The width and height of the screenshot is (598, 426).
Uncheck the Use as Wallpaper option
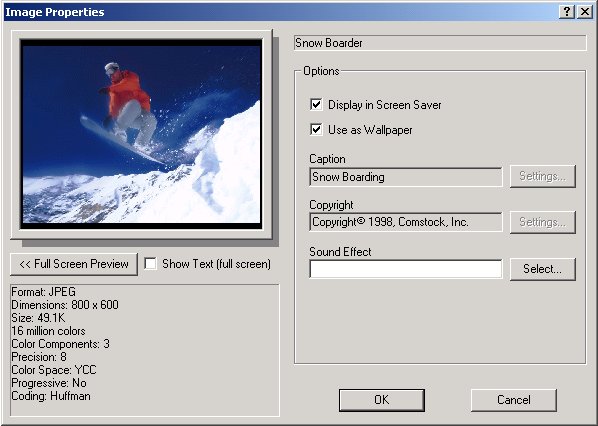[x=316, y=129]
